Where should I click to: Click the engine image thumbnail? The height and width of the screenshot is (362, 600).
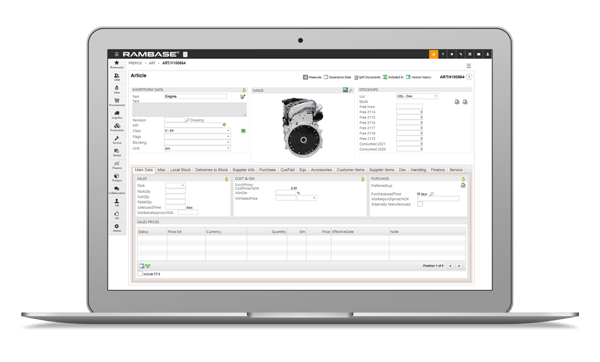click(x=303, y=127)
